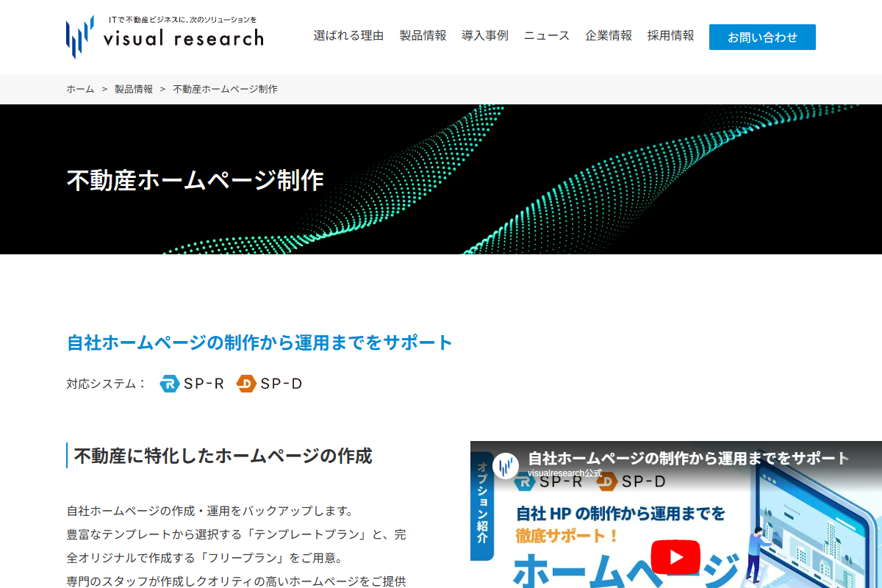Play the YouTube video
Image resolution: width=882 pixels, height=588 pixels.
tap(675, 556)
